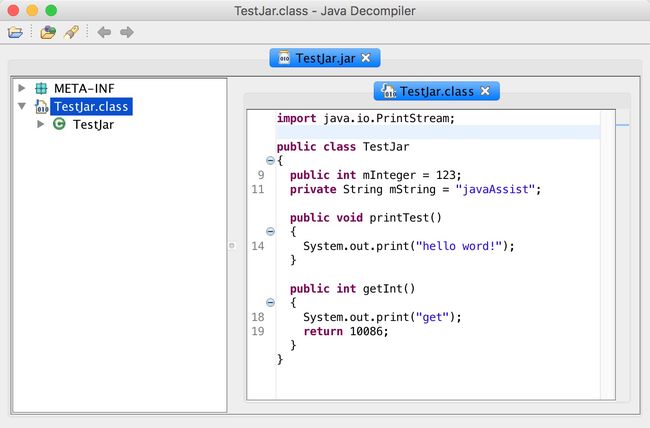Collapse the TestJar.class tree node
650x428 pixels.
tap(22, 106)
